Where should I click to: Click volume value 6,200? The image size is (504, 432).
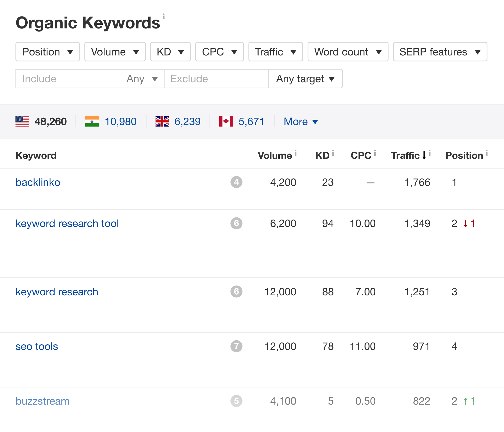(283, 224)
